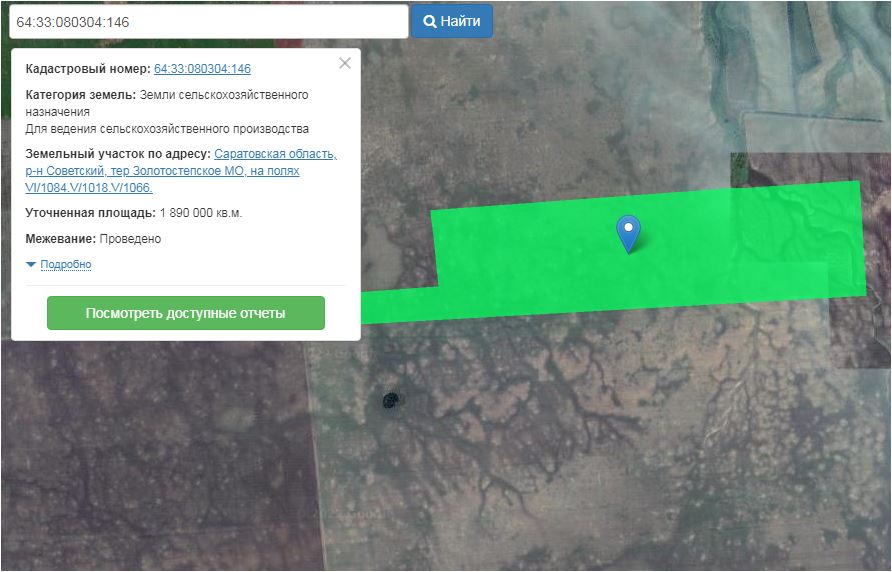Click the blue map pin marker
Viewport: 892px width, 572px height.
click(628, 233)
